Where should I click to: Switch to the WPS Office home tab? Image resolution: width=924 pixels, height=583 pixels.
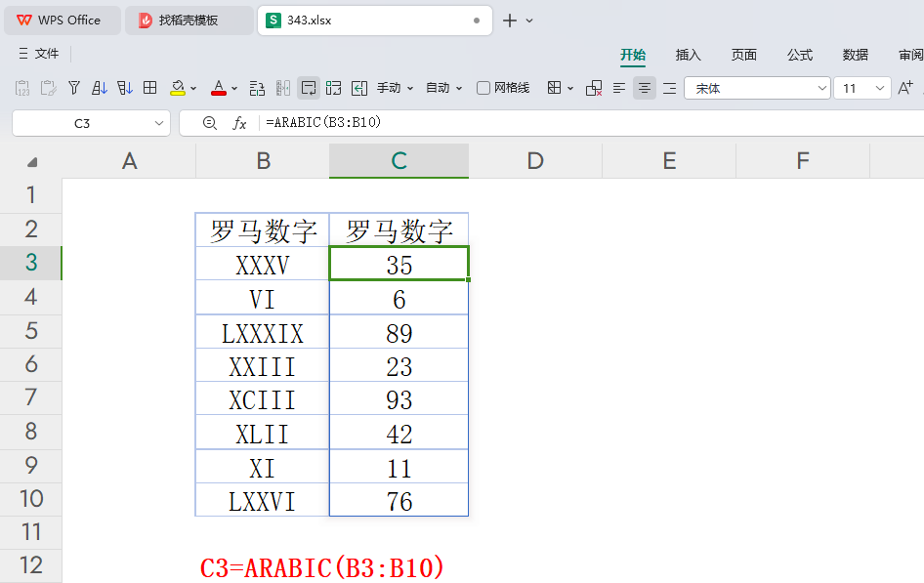point(63,21)
